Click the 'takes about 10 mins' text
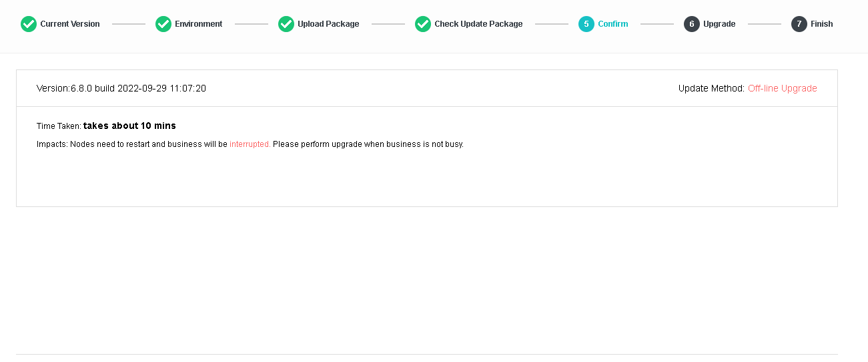This screenshot has height=362, width=868. pyautogui.click(x=129, y=126)
